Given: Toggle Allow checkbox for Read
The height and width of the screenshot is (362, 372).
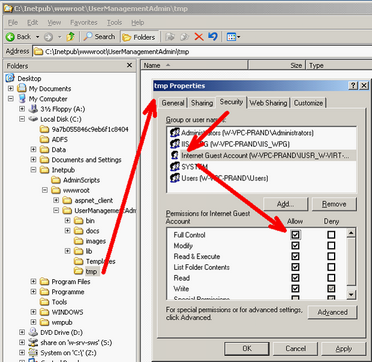Looking at the screenshot, I should (x=295, y=278).
